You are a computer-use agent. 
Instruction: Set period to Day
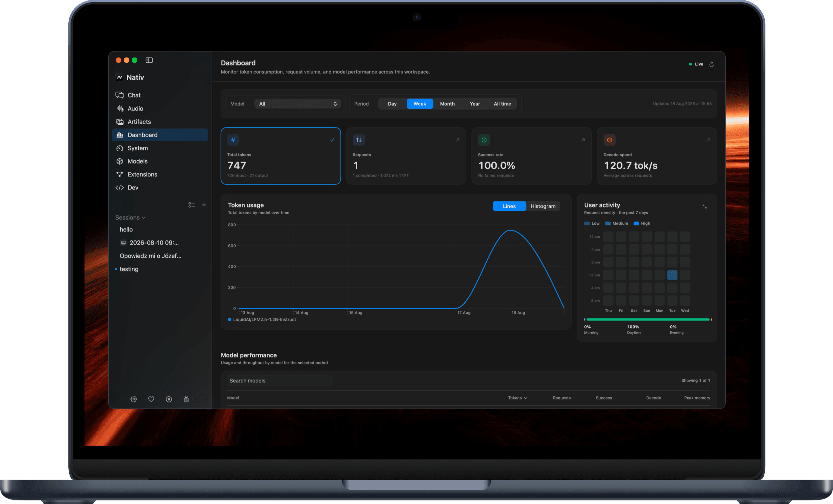tap(392, 104)
